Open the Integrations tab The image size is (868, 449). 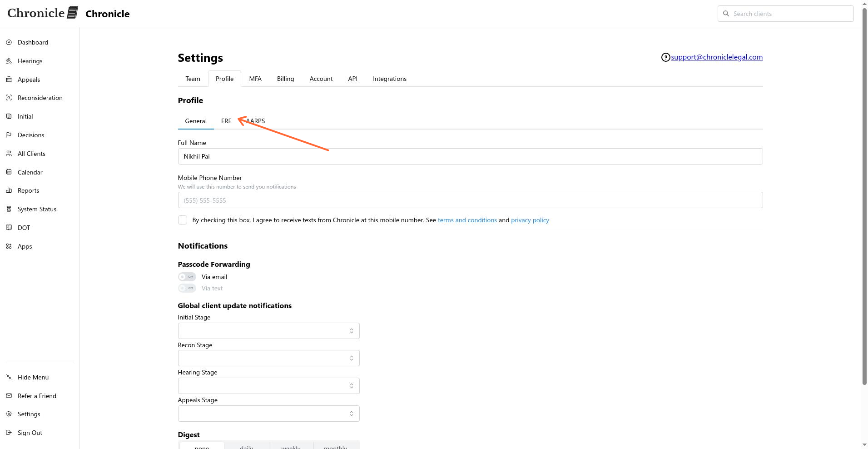click(390, 79)
